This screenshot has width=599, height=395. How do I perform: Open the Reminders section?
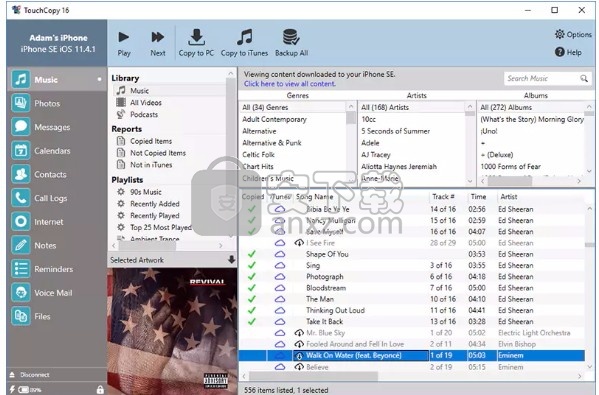coord(57,269)
